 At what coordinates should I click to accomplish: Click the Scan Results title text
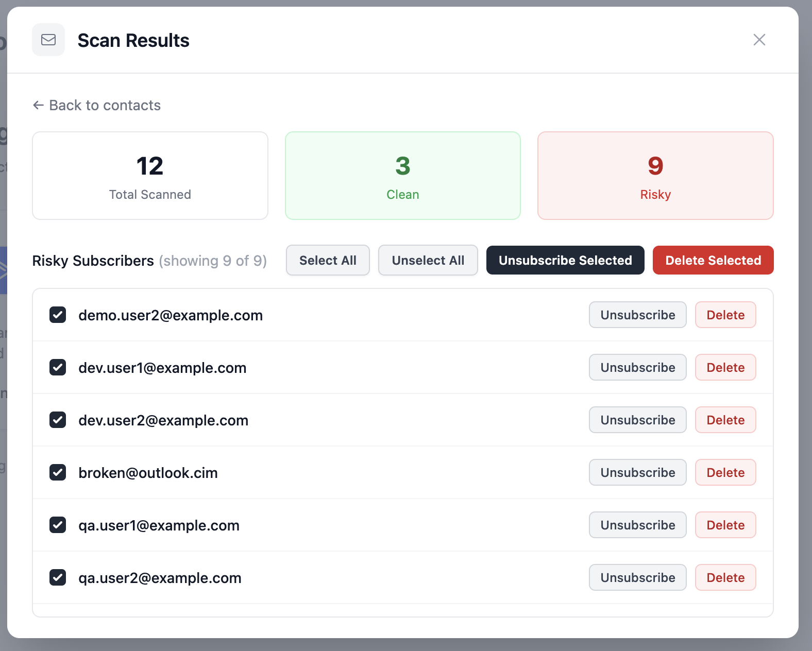[x=133, y=40]
